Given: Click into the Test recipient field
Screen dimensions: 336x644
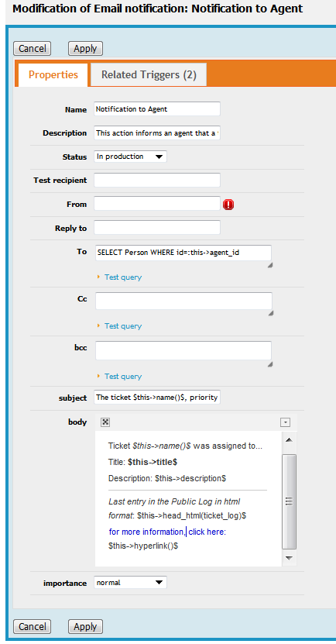Looking at the screenshot, I should point(157,181).
